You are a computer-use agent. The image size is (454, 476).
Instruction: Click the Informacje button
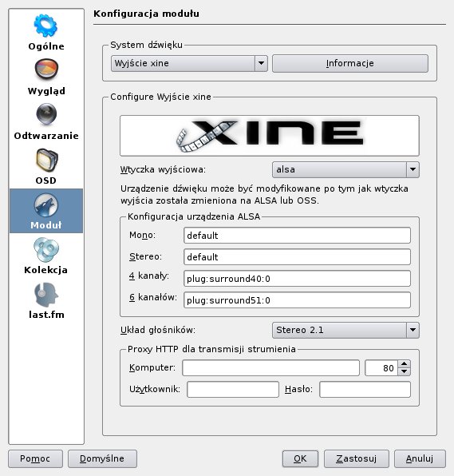click(350, 63)
